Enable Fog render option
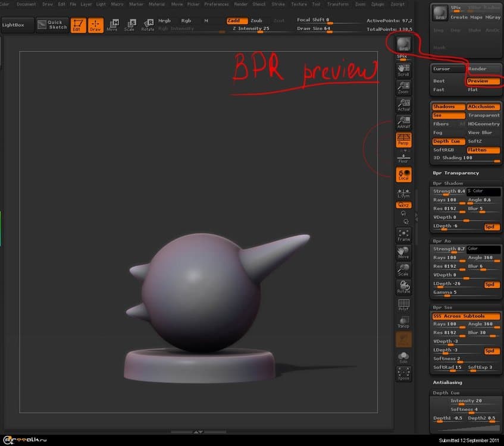 tap(449, 133)
